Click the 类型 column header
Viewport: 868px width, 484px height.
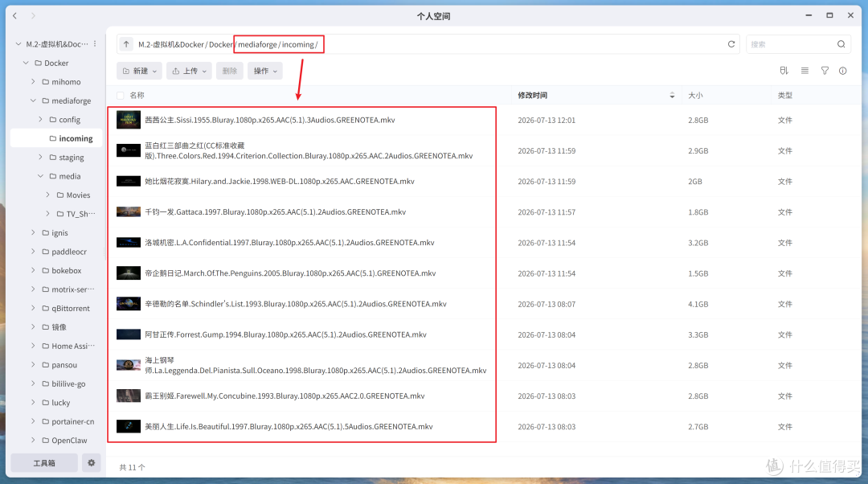[x=785, y=95]
